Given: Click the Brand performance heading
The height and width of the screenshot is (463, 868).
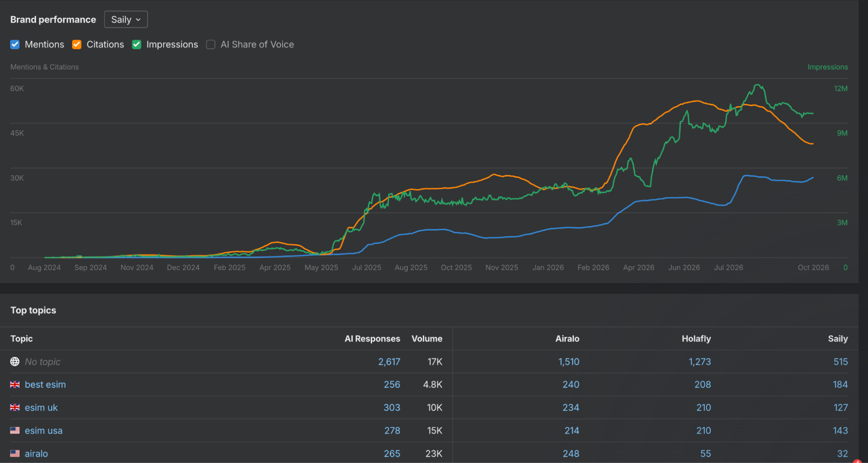Looking at the screenshot, I should (x=53, y=20).
